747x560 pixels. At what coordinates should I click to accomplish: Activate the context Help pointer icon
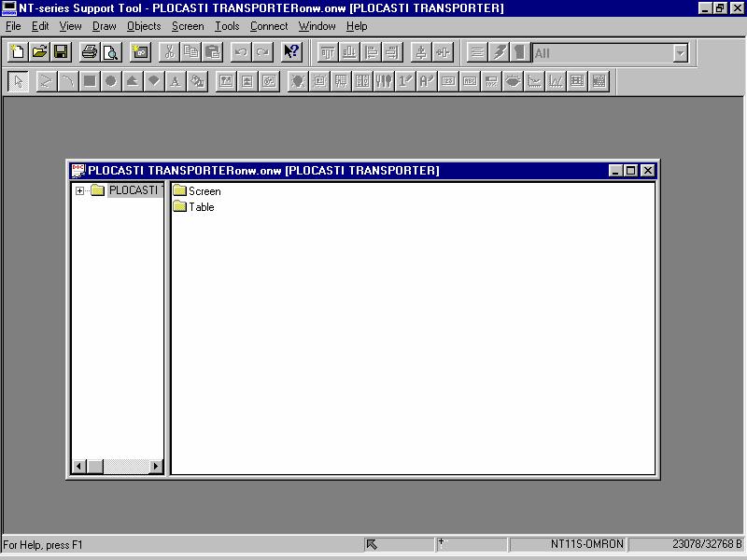click(291, 52)
